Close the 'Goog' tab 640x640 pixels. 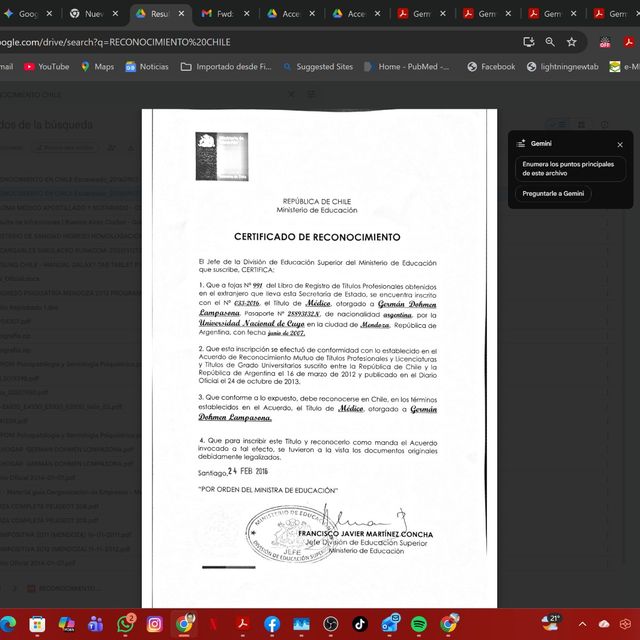[49, 13]
